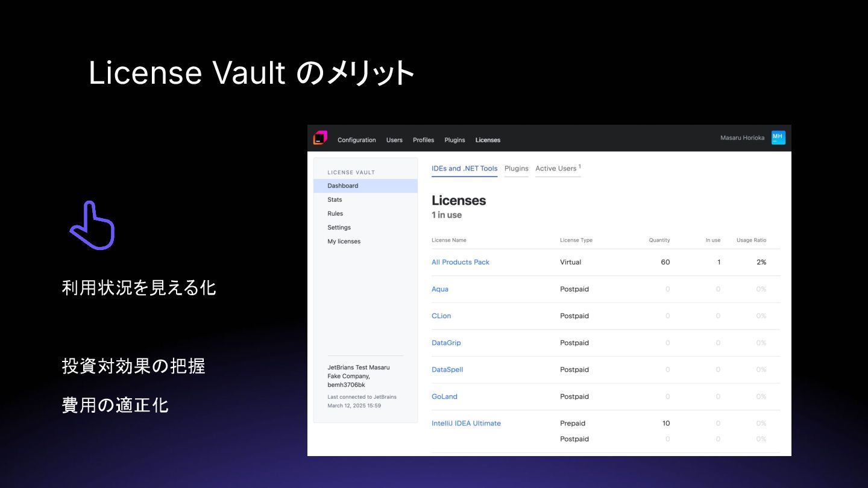The width and height of the screenshot is (868, 488).
Task: Click the Licenses page heading
Action: coord(459,200)
